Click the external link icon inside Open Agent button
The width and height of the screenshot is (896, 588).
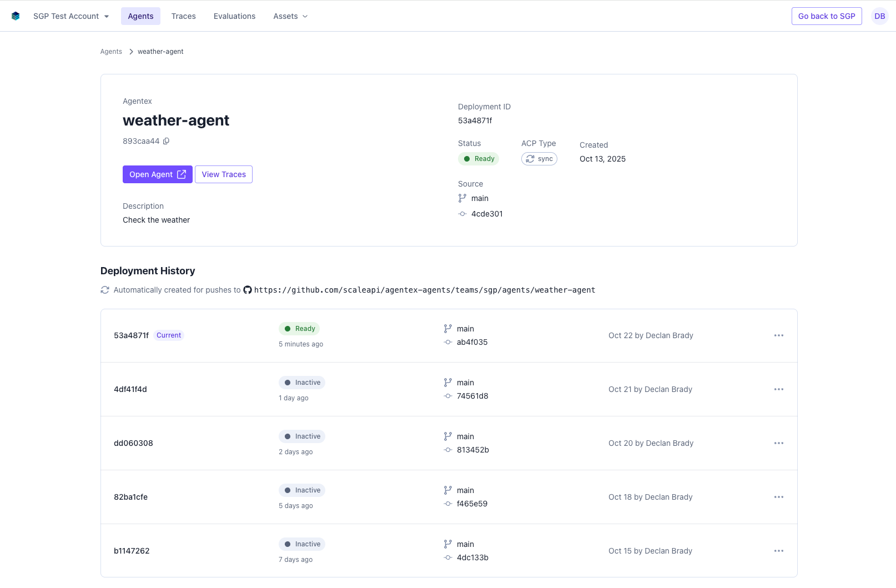(181, 174)
